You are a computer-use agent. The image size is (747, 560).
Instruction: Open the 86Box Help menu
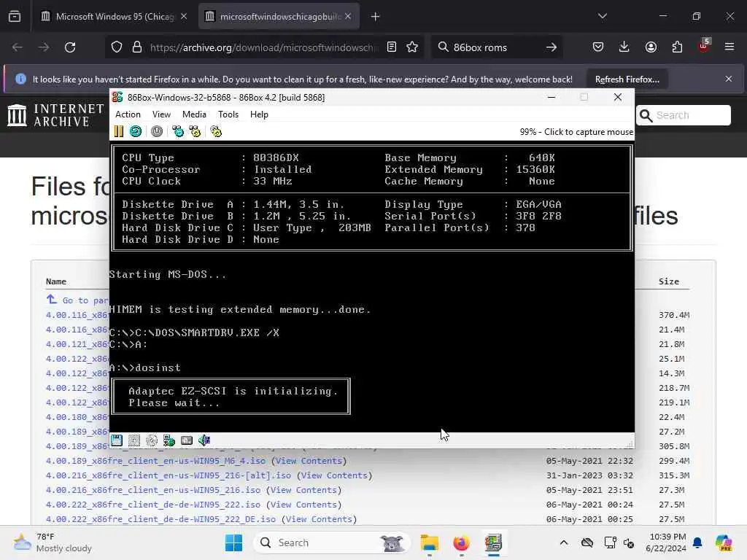(259, 114)
